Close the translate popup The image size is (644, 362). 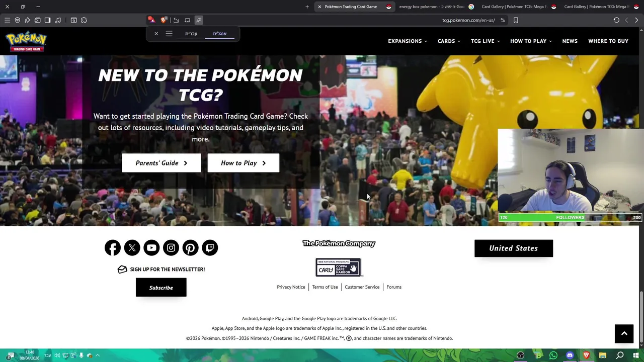point(156,34)
